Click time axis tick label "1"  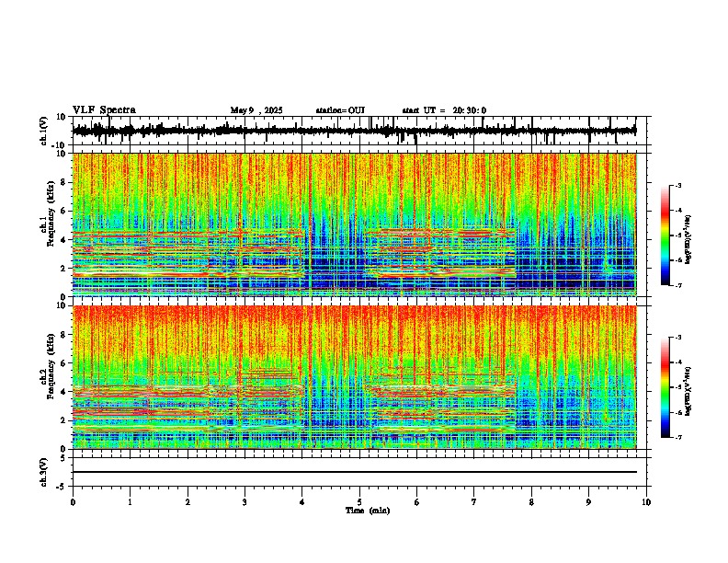click(130, 502)
